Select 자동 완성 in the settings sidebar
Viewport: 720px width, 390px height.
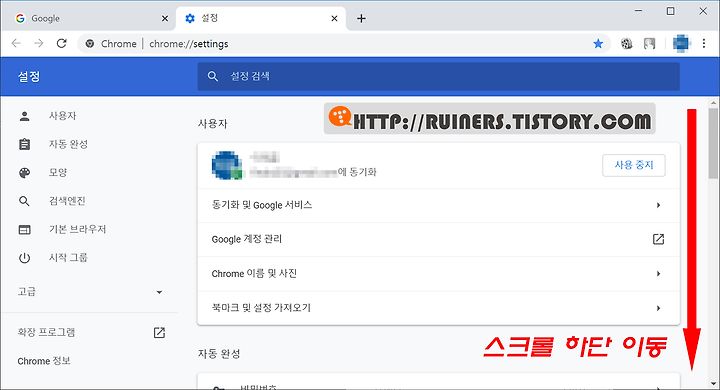point(68,144)
